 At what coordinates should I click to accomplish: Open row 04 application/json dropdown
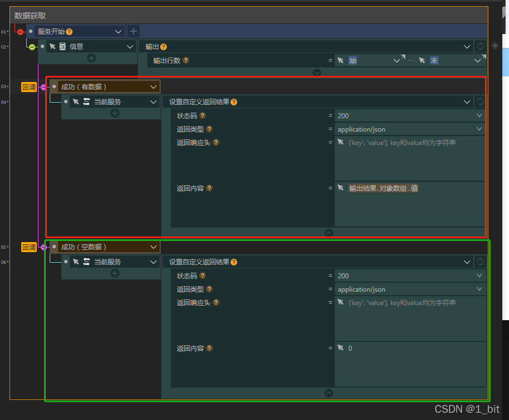(x=479, y=129)
